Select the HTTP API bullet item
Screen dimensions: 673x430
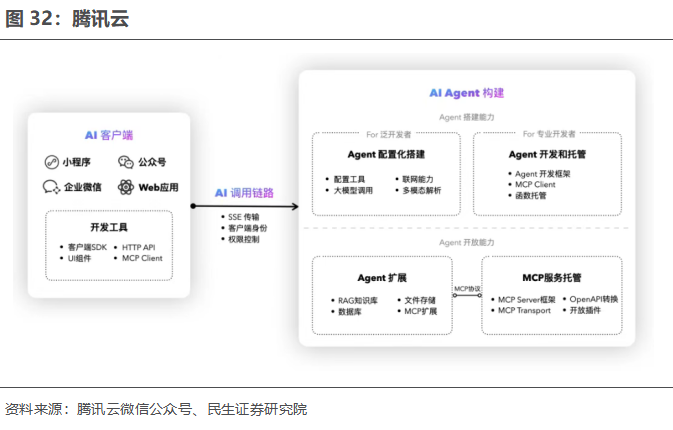(139, 247)
